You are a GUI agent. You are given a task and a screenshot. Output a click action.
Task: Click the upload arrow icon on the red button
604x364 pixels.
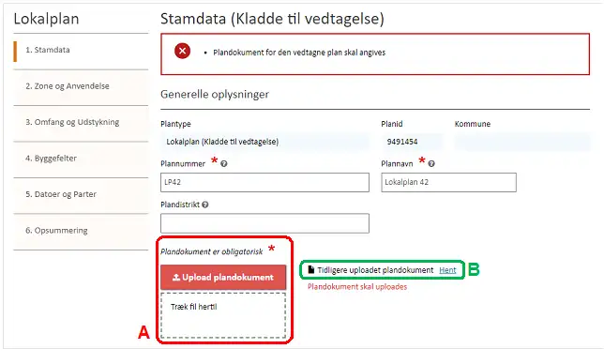click(x=176, y=277)
